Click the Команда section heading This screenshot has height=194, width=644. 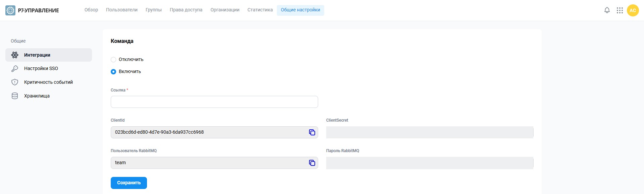pos(122,41)
